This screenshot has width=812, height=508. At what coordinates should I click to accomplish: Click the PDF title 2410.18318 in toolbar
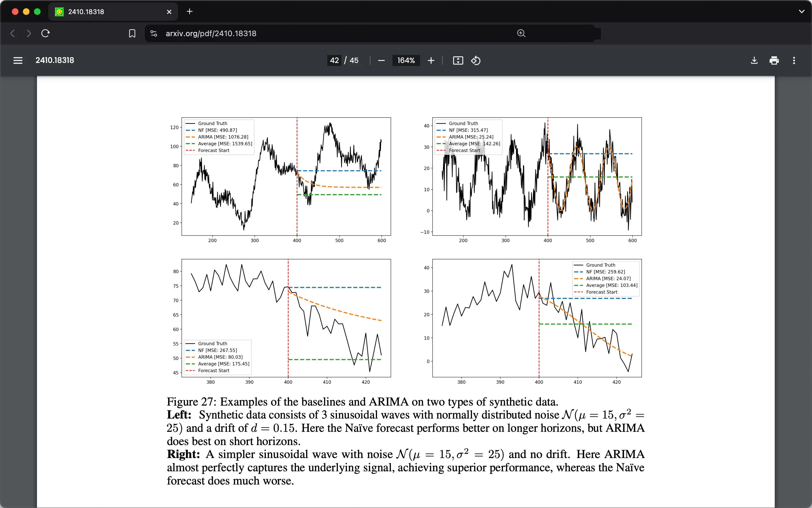click(x=55, y=60)
